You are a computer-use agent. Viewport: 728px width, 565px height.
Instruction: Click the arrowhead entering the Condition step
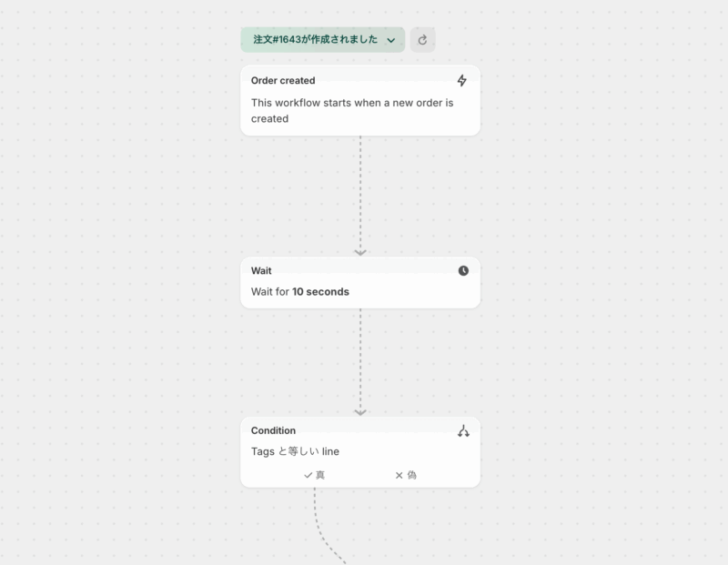point(360,412)
